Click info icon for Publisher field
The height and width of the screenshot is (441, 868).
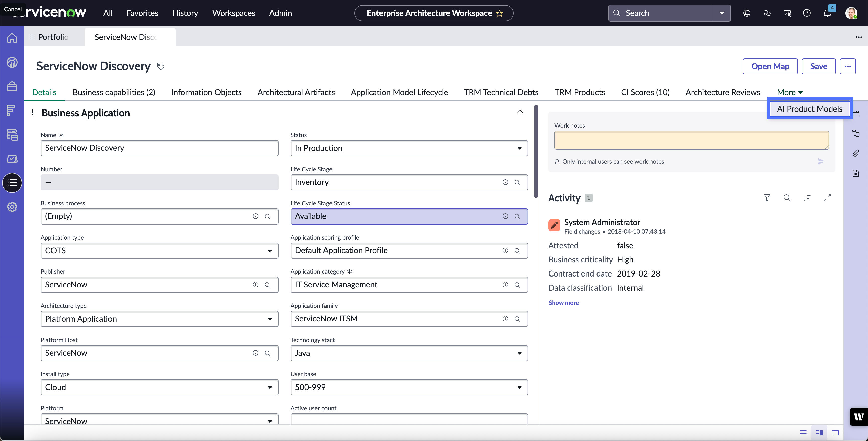point(256,285)
